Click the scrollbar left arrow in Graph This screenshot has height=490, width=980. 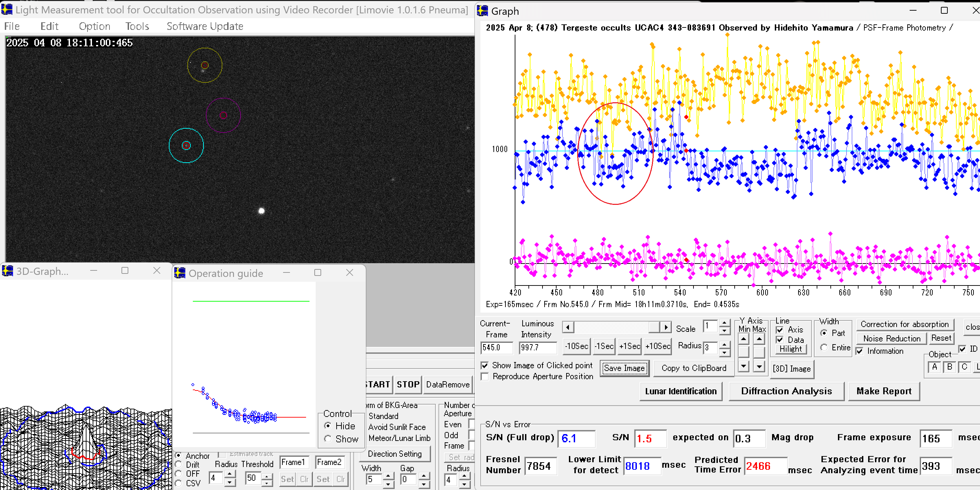tap(568, 327)
